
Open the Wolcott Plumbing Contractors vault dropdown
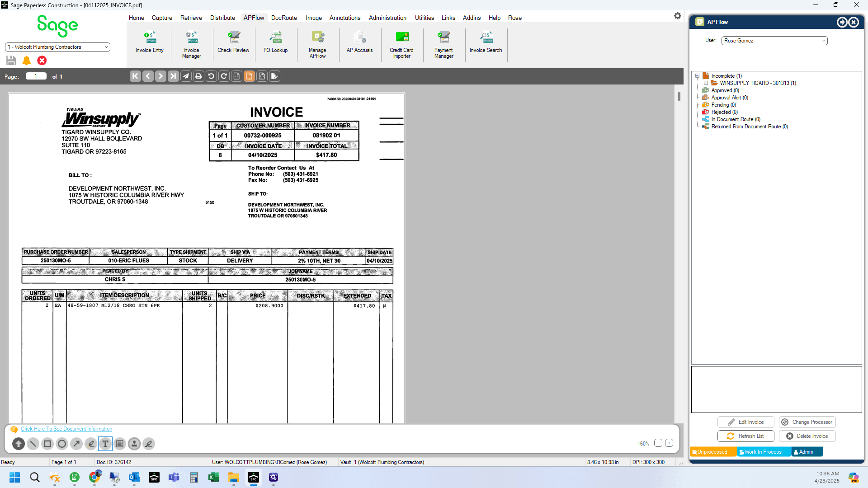pyautogui.click(x=57, y=47)
